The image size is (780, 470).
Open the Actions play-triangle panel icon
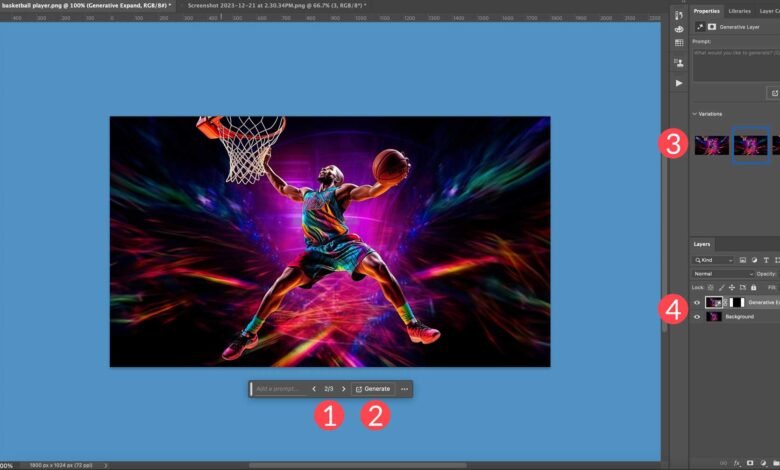click(x=679, y=83)
